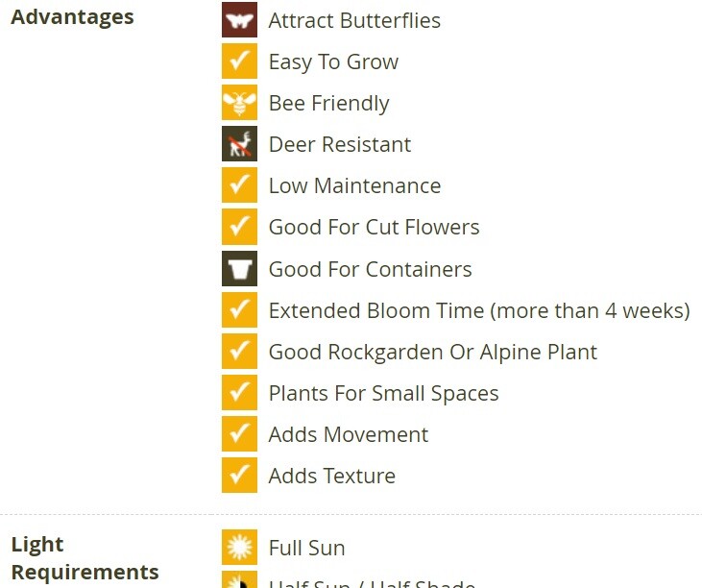Viewport: 702px width, 588px height.
Task: Click the Adds Texture checkmark icon
Action: (x=239, y=476)
